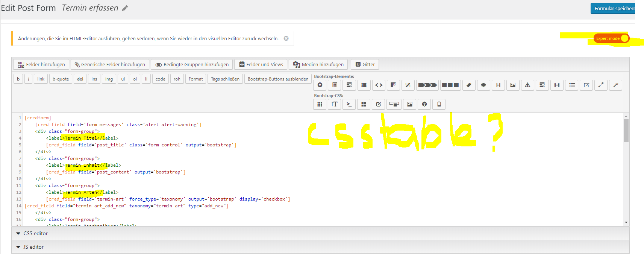644x254 pixels.
Task: Apply italic with the i quicktag
Action: pos(29,79)
